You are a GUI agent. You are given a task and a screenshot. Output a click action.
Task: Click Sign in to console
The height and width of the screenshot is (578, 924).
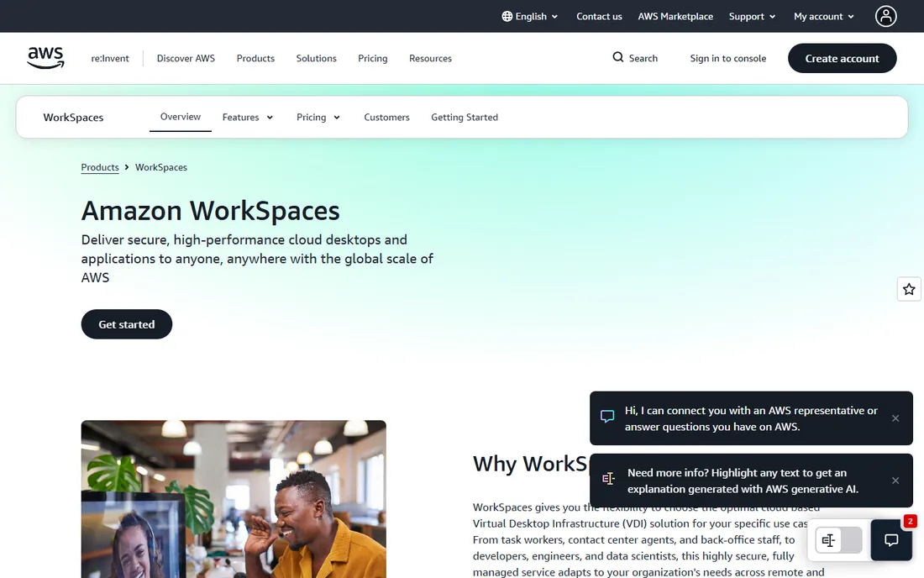click(727, 58)
